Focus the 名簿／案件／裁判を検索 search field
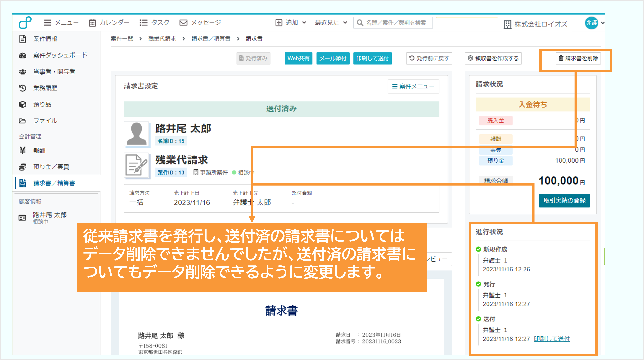The image size is (644, 360). pyautogui.click(x=393, y=23)
